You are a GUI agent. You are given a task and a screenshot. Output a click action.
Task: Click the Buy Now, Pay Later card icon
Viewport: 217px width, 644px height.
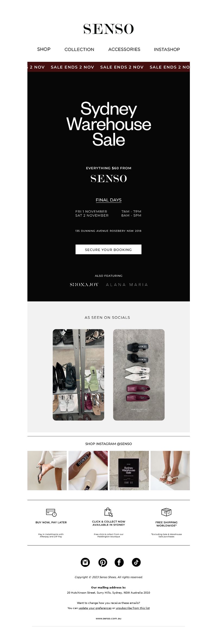pyautogui.click(x=51, y=513)
